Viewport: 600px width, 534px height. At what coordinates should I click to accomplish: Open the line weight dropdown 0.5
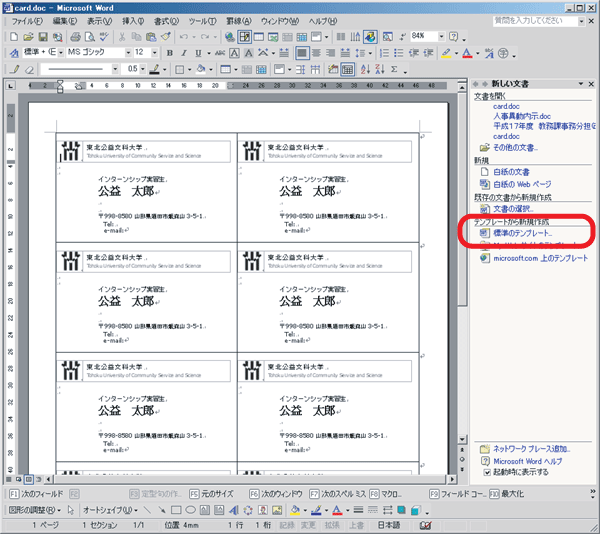[143, 69]
